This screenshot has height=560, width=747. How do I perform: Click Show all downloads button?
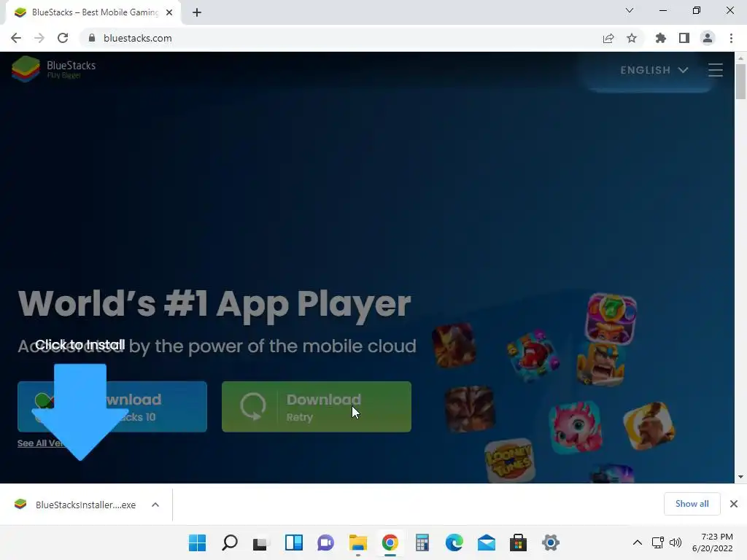pyautogui.click(x=692, y=504)
